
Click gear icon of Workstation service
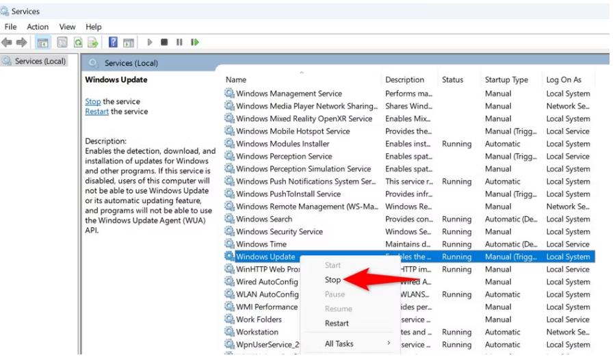coord(229,332)
